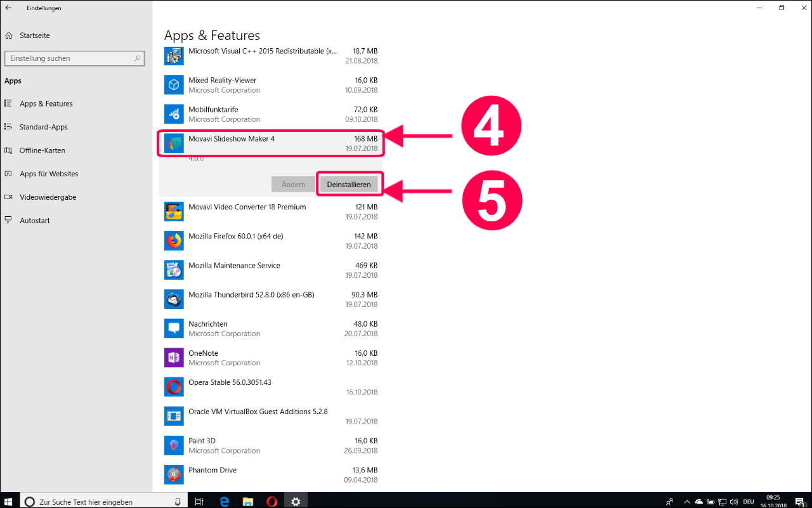This screenshot has width=812, height=508.
Task: Click the Nachrichten app icon
Action: click(x=174, y=329)
